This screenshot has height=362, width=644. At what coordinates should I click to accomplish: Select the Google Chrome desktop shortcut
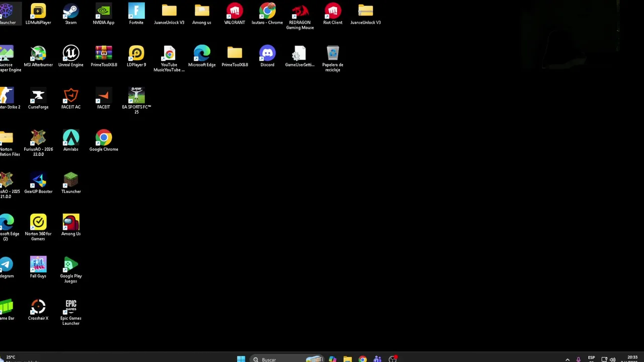tap(104, 141)
